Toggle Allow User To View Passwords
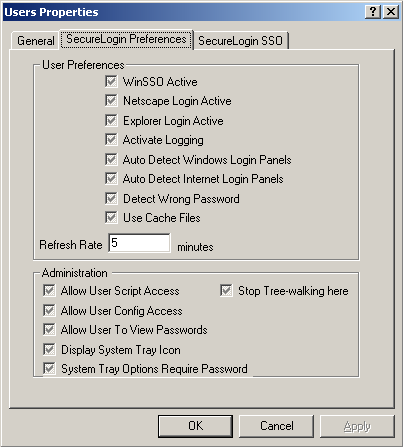This screenshot has width=403, height=447. tap(49, 330)
